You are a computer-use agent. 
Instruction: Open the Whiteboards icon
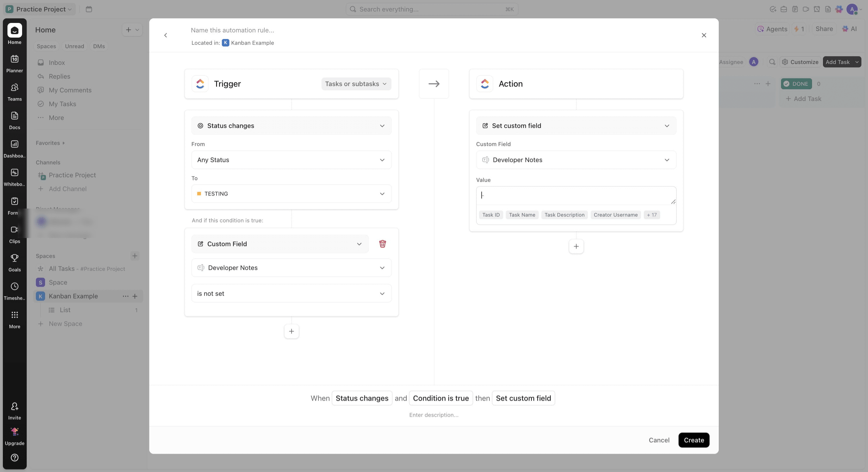14,173
